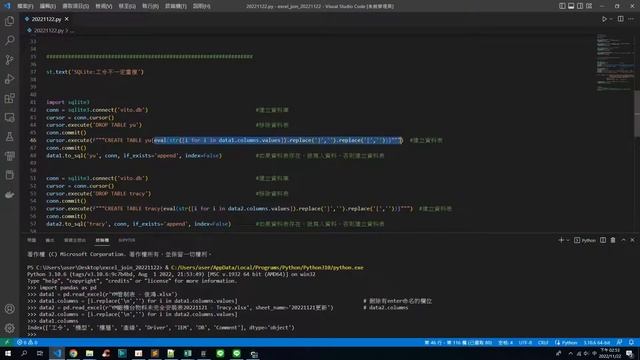Open the Run and Debug view
Viewport: 640px width, 360px height.
9,79
